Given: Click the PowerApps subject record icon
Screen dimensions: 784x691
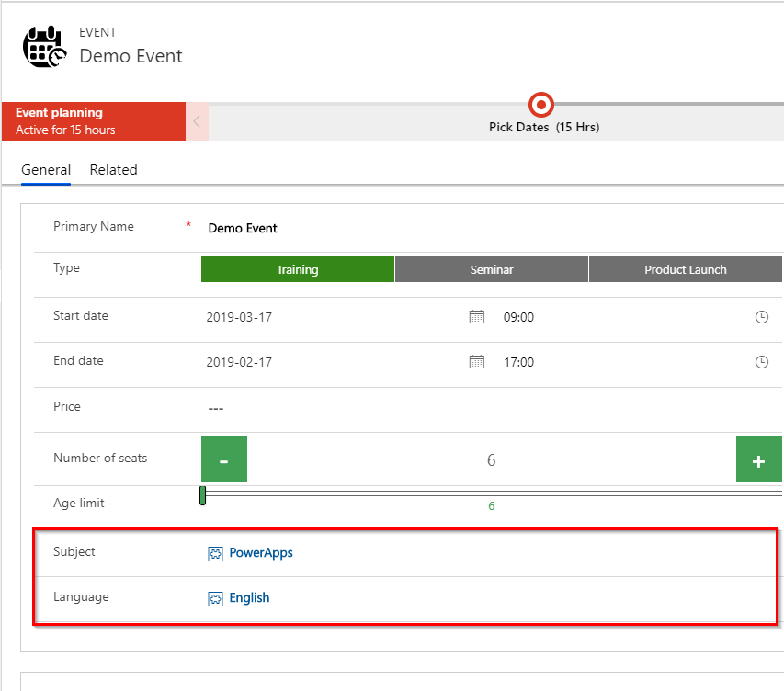Looking at the screenshot, I should pyautogui.click(x=215, y=553).
